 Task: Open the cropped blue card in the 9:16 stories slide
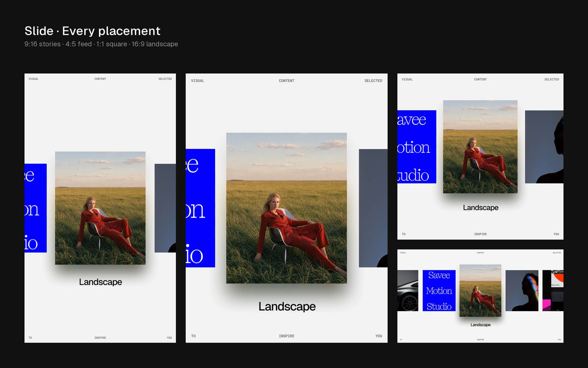[36, 208]
